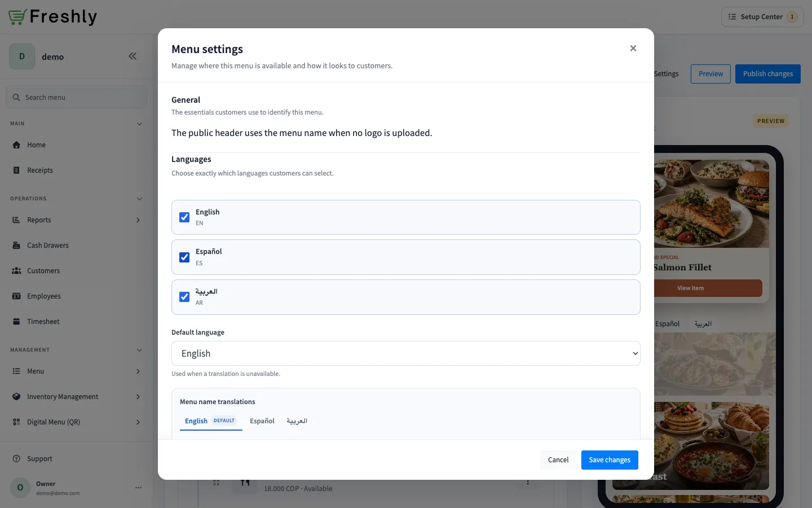Expand the Inventory Management submenu chevron
This screenshot has width=812, height=508.
138,397
